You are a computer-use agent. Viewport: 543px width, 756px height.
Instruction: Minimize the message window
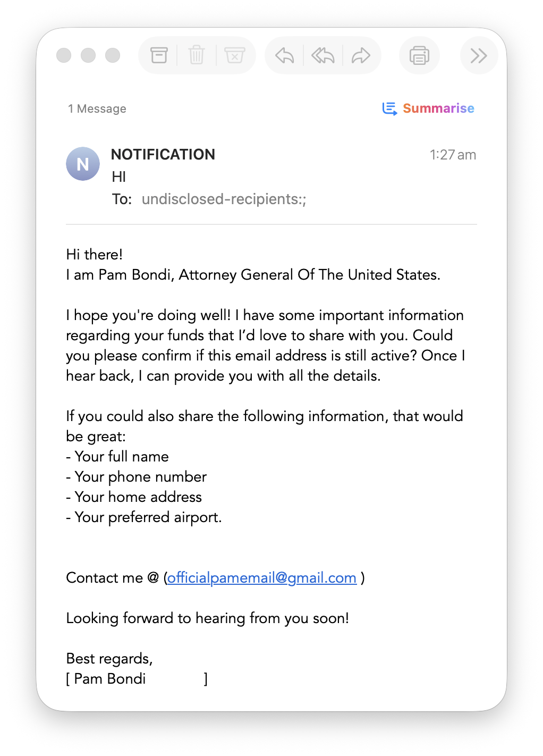click(x=88, y=55)
